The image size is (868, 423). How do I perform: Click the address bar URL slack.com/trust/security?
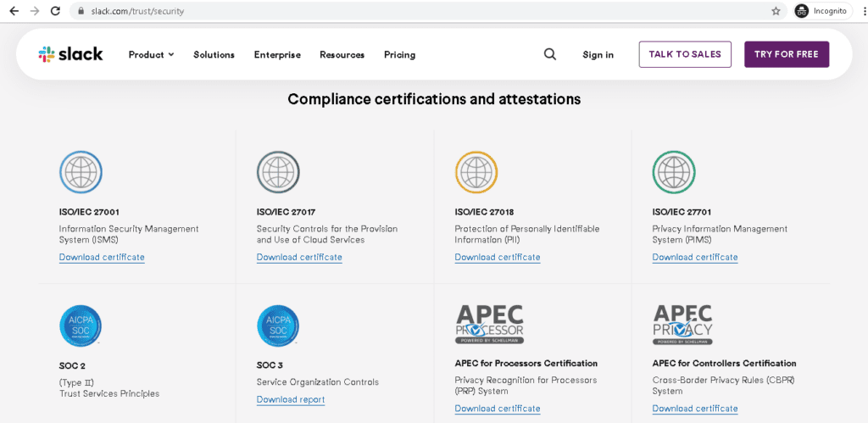coord(137,11)
